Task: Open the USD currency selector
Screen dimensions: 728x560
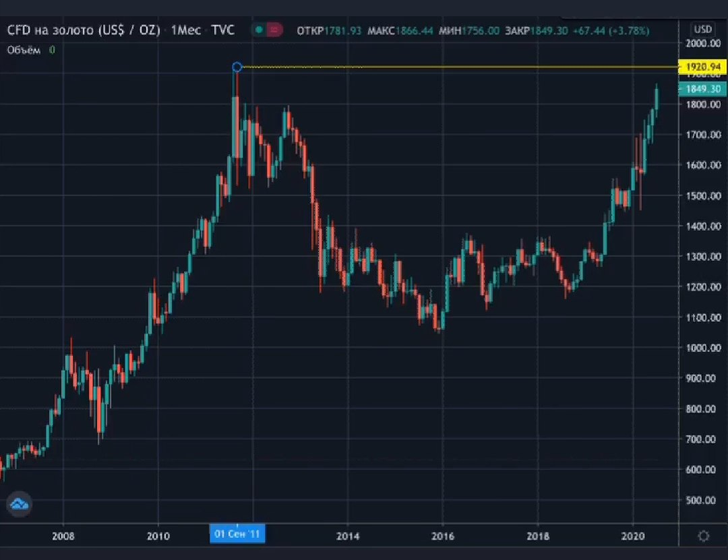Action: click(702, 29)
